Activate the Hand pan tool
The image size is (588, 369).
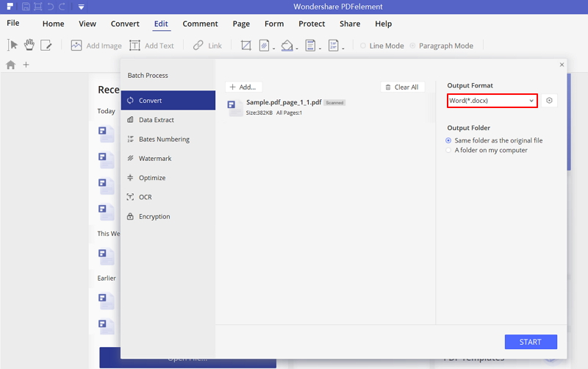point(29,45)
